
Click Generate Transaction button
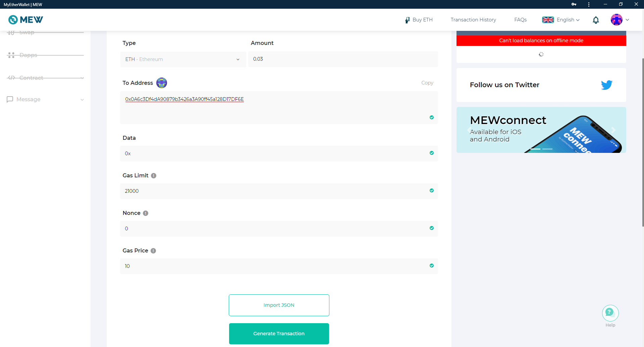(x=279, y=334)
